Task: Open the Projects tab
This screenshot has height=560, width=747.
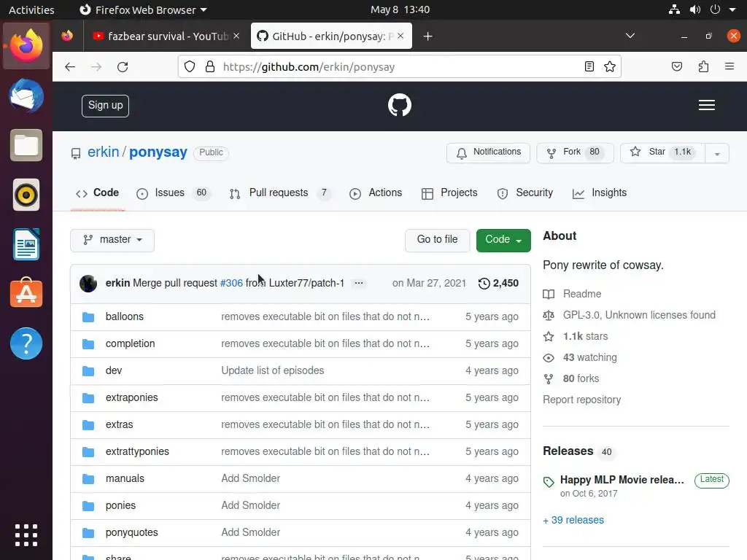Action: pyautogui.click(x=449, y=192)
